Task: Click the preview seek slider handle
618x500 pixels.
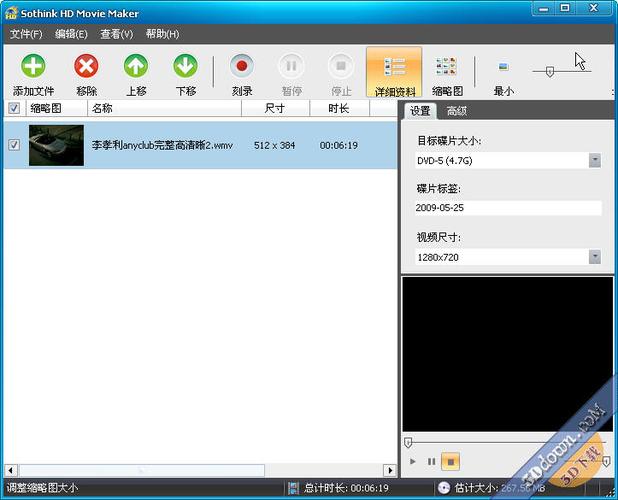Action: point(408,442)
